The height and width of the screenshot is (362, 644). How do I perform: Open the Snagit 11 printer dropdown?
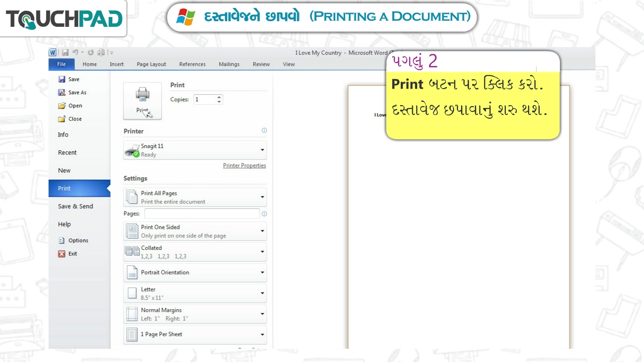click(x=195, y=150)
